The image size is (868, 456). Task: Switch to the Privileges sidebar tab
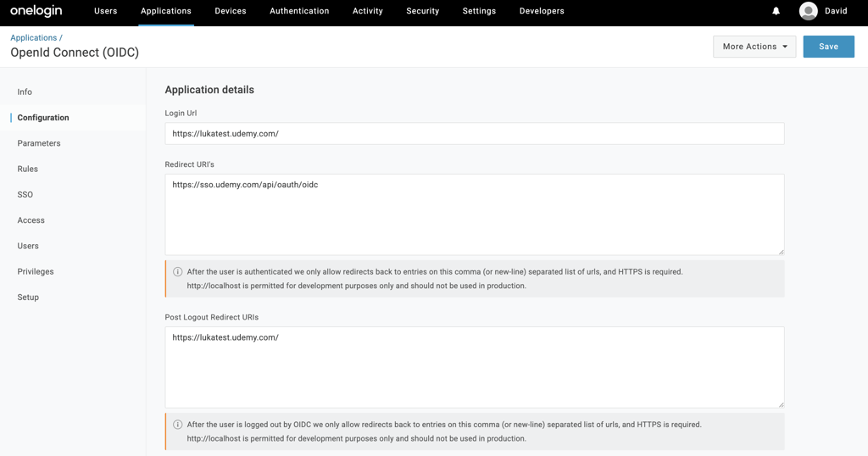tap(36, 272)
